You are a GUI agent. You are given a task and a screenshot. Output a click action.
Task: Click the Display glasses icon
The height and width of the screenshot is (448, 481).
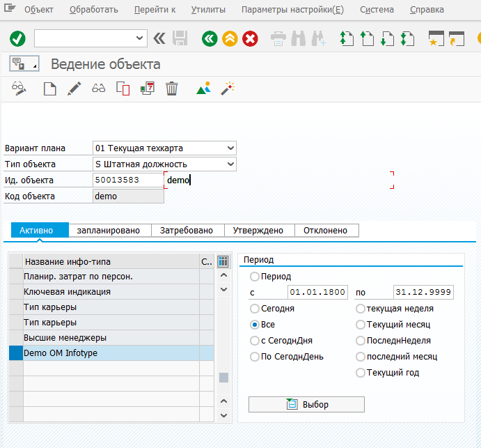coord(98,88)
